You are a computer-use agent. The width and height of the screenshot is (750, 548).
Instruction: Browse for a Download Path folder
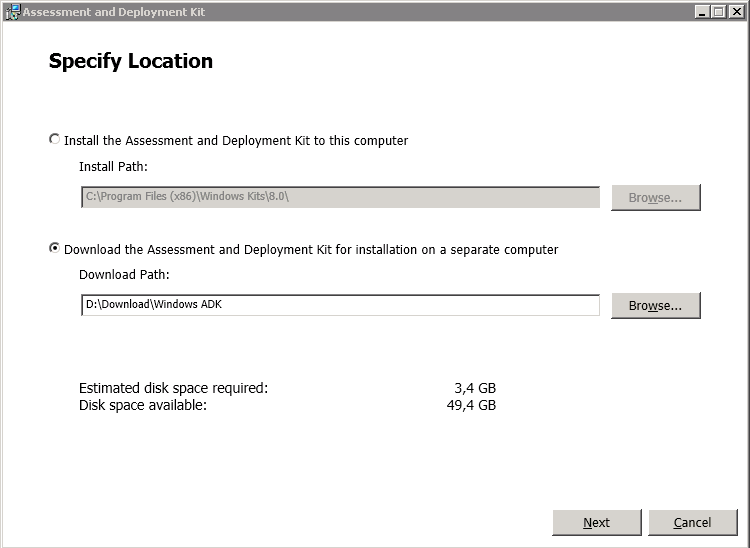655,306
